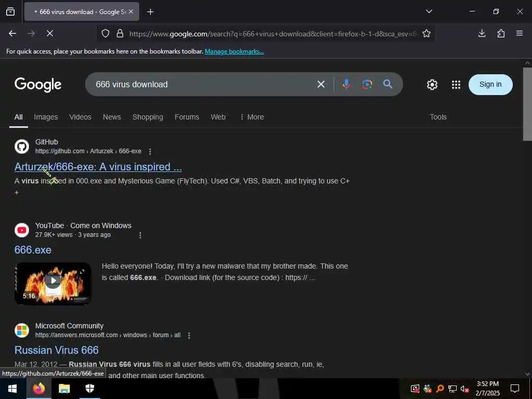The height and width of the screenshot is (399, 532).
Task: Open Google quick settings gear
Action: (432, 85)
